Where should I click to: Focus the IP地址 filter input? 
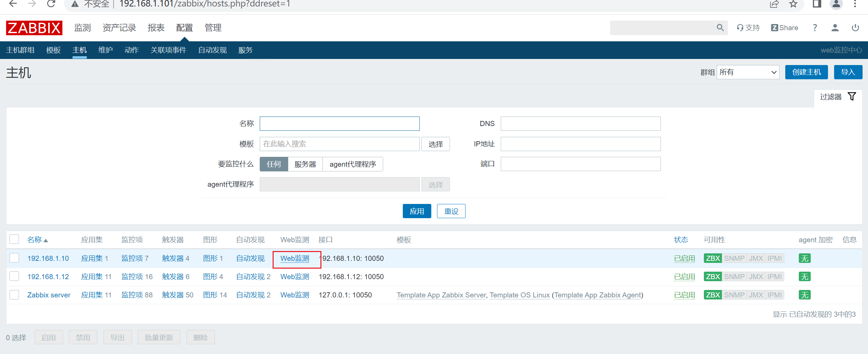coord(581,144)
